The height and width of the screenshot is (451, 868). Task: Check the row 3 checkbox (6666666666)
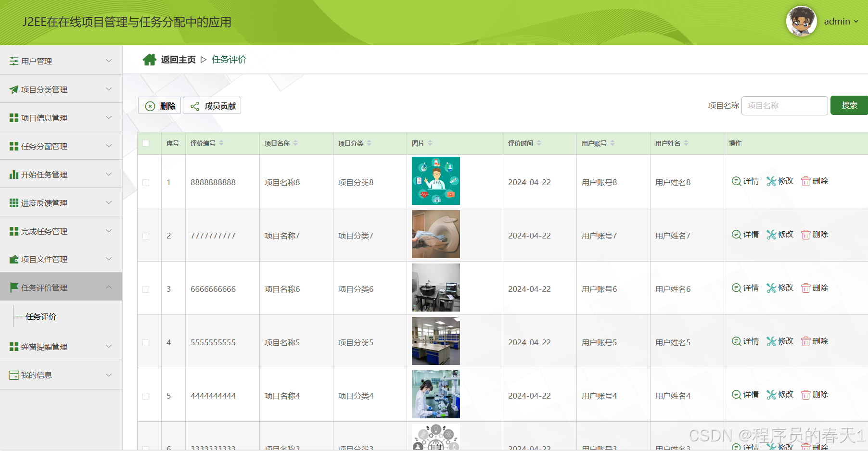(146, 289)
